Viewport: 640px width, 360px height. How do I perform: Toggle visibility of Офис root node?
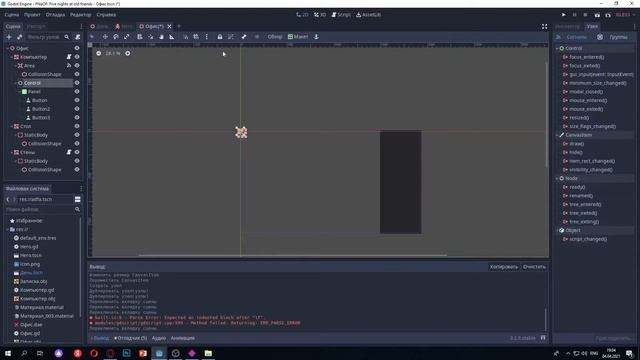click(x=77, y=48)
